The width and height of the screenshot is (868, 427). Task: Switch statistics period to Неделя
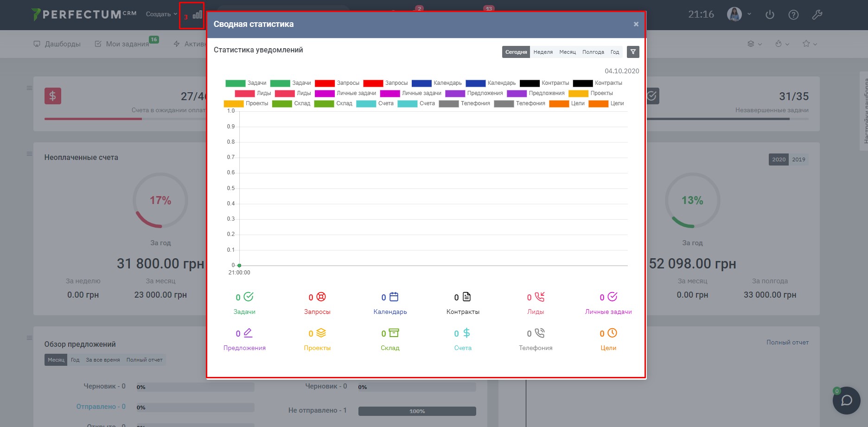click(543, 52)
